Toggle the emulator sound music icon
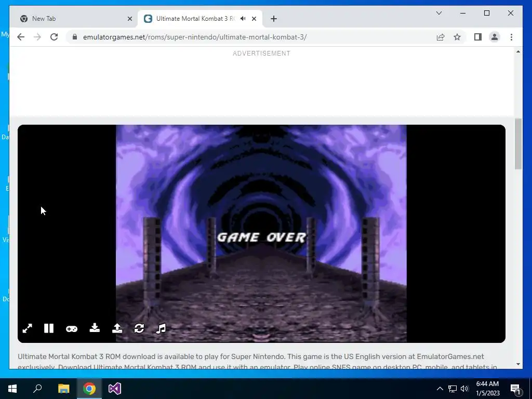The height and width of the screenshot is (399, 532). click(x=161, y=328)
